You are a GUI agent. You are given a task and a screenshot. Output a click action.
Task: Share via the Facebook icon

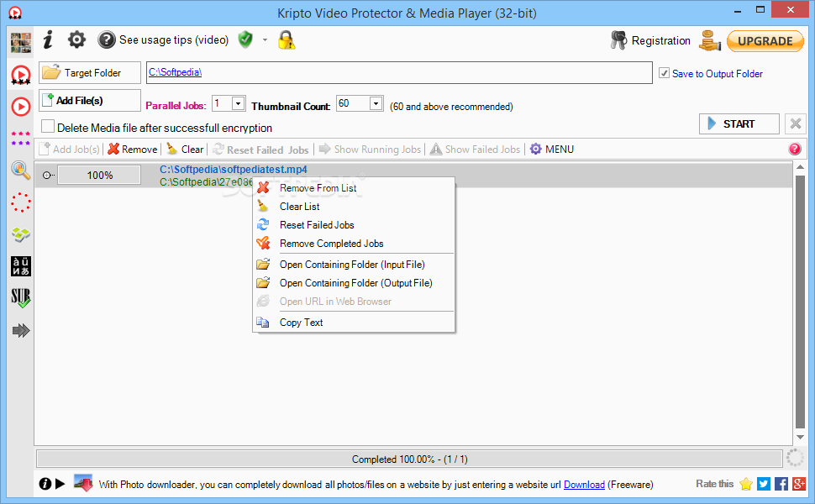[781, 484]
